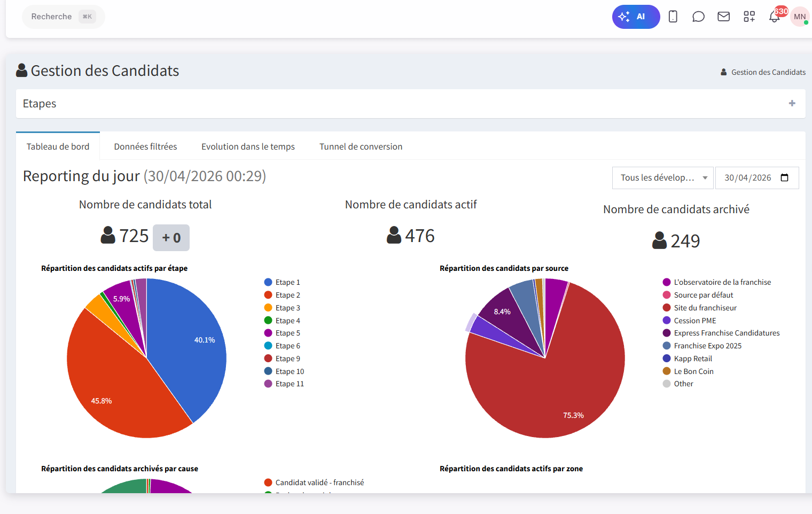The height and width of the screenshot is (514, 812).
Task: Click the +0 candidates badge
Action: 171,238
